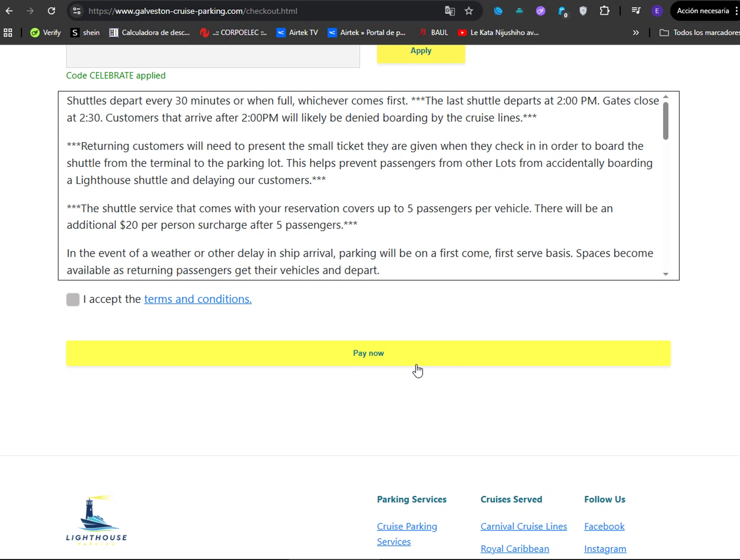The height and width of the screenshot is (560, 740).
Task: Open the shein bookmark
Action: (x=85, y=33)
